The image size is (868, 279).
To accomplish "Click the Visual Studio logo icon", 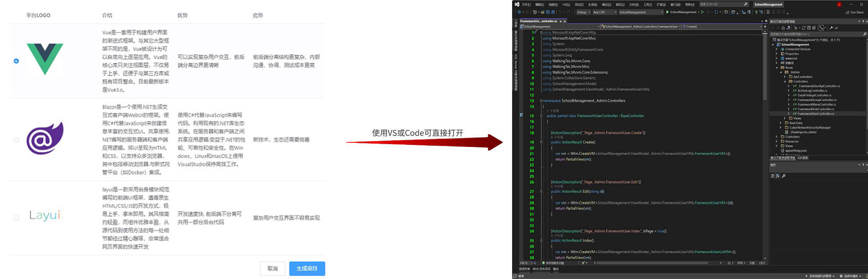I will 517,4.
